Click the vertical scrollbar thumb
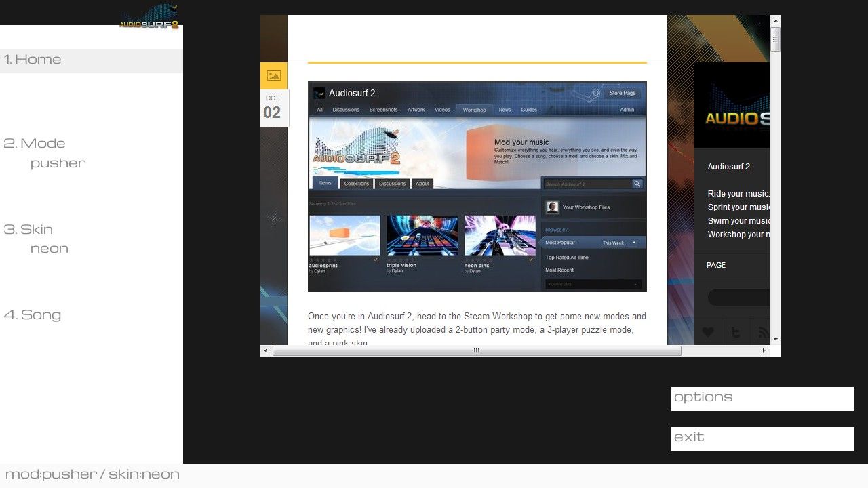Screen dimensions: 868x488 pos(775,39)
